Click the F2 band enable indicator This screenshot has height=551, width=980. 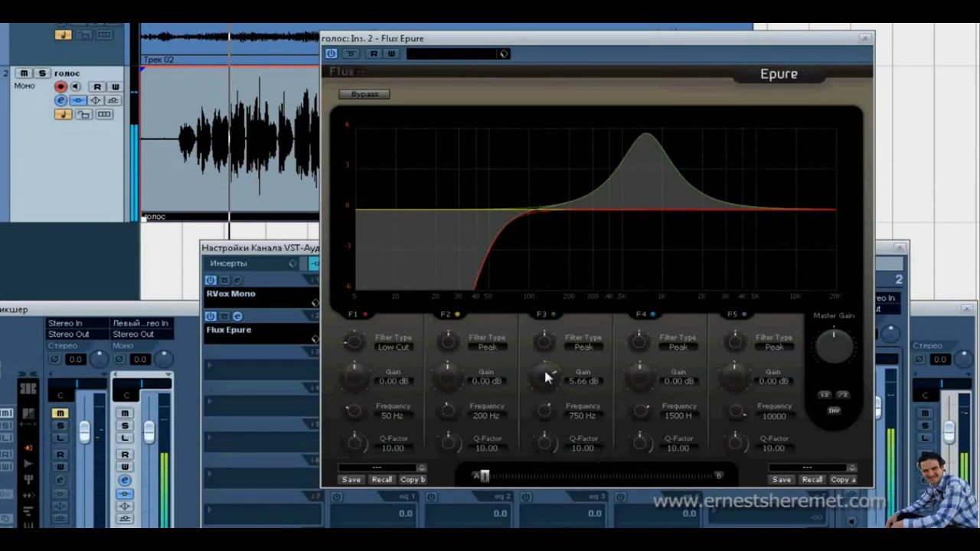pos(458,315)
